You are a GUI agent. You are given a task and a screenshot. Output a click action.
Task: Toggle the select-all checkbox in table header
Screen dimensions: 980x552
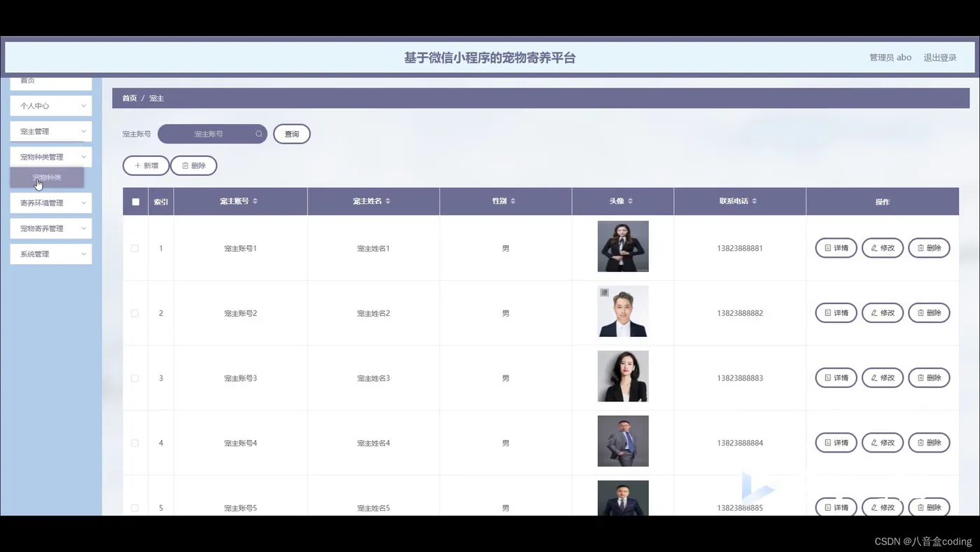click(x=135, y=202)
